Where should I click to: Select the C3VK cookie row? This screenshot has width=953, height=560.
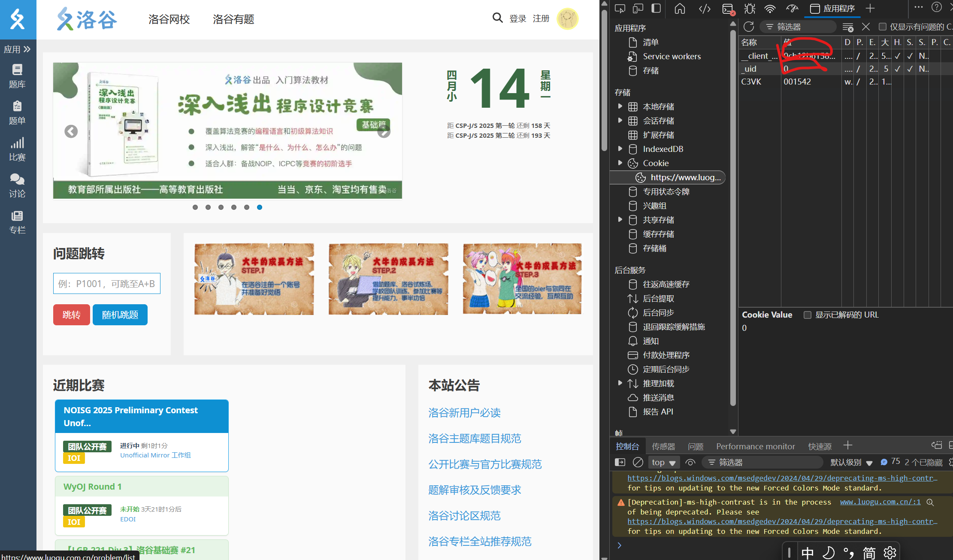click(845, 82)
